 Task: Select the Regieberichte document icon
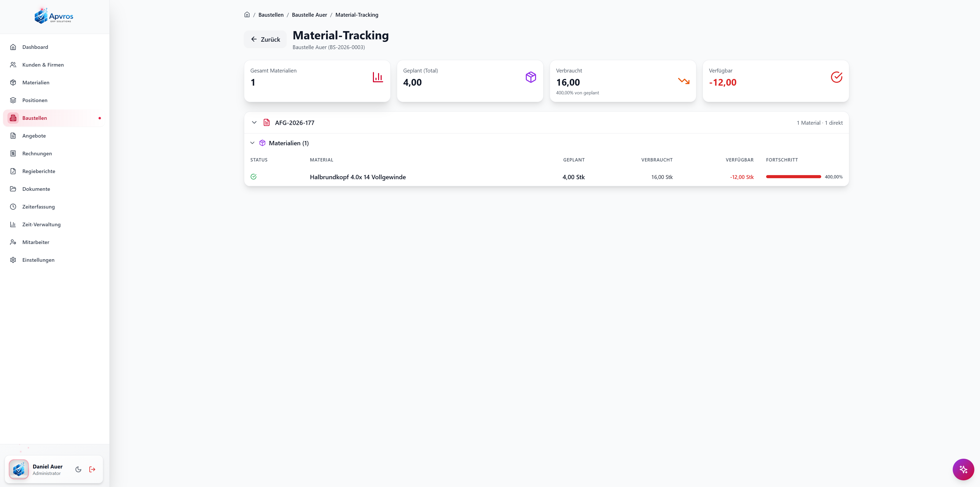pyautogui.click(x=13, y=171)
